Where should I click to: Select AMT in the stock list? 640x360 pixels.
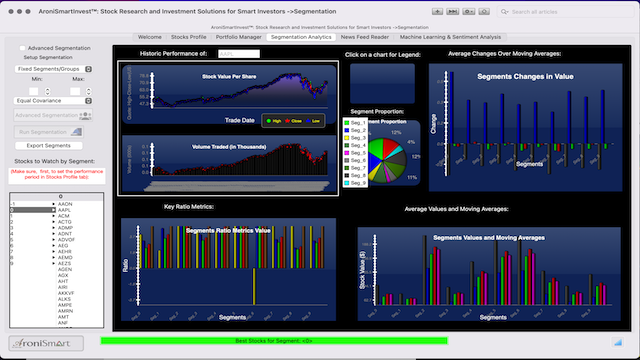(x=63, y=317)
